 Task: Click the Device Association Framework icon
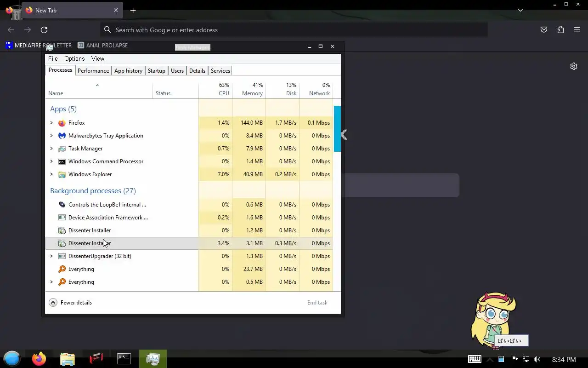(62, 218)
